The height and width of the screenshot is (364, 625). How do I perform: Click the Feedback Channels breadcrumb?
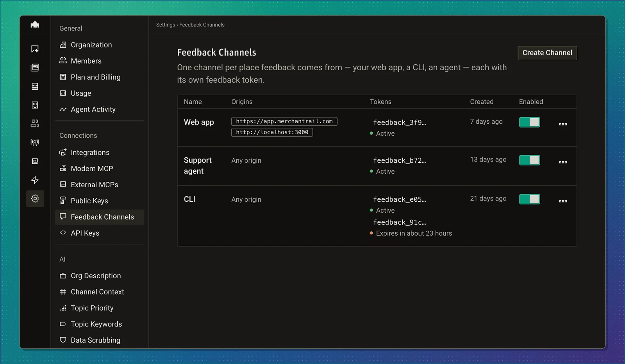click(x=202, y=25)
